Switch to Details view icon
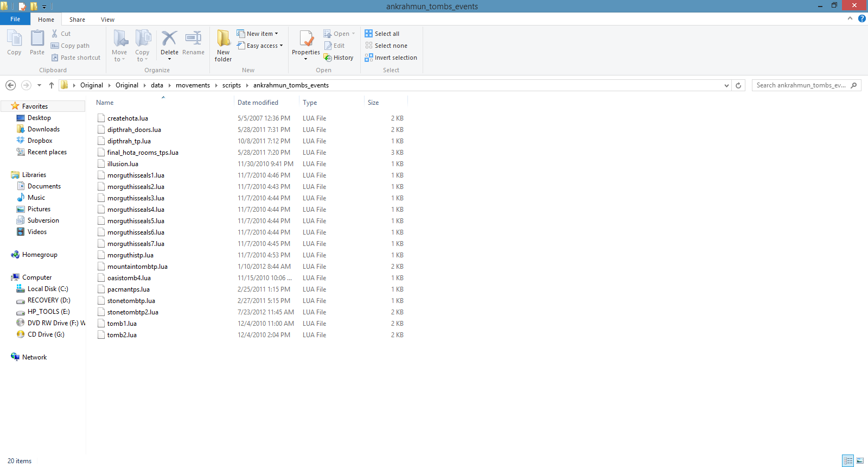The width and height of the screenshot is (868, 467). [848, 460]
